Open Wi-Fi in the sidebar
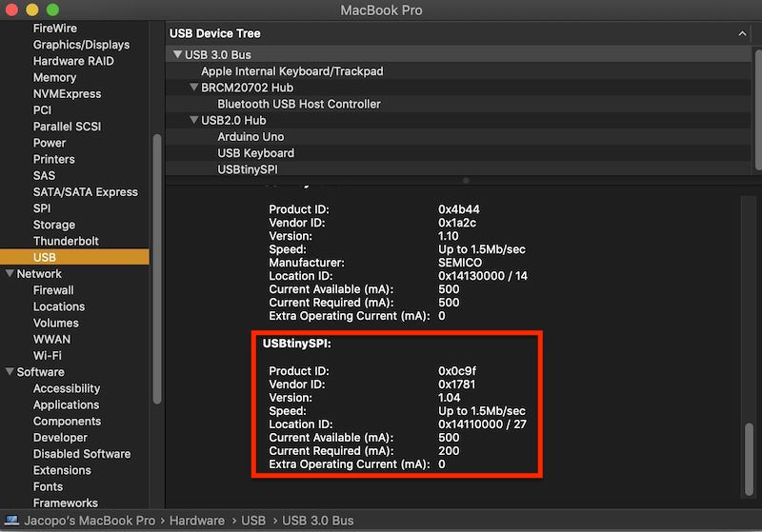 click(x=47, y=356)
